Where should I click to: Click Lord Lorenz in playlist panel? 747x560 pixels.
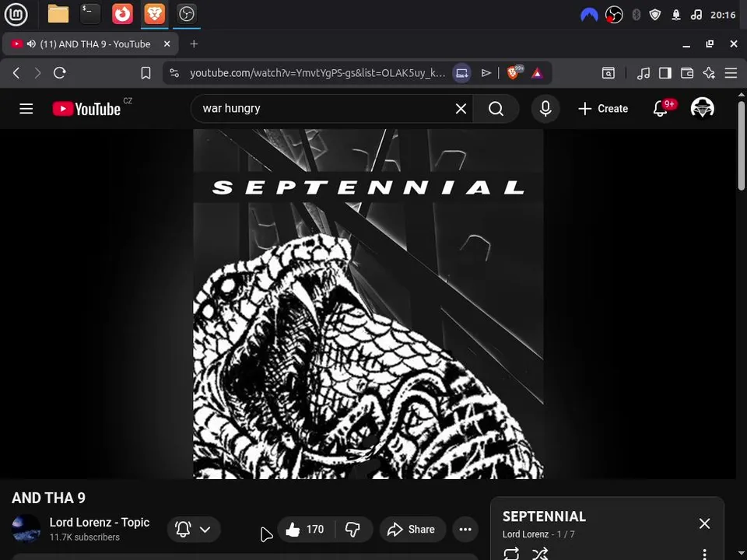525,534
